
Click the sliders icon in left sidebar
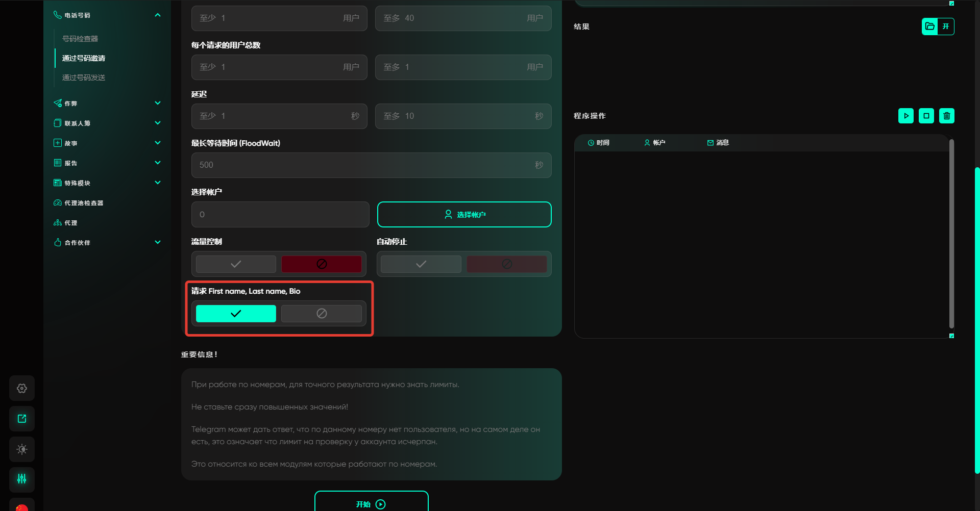[22, 479]
